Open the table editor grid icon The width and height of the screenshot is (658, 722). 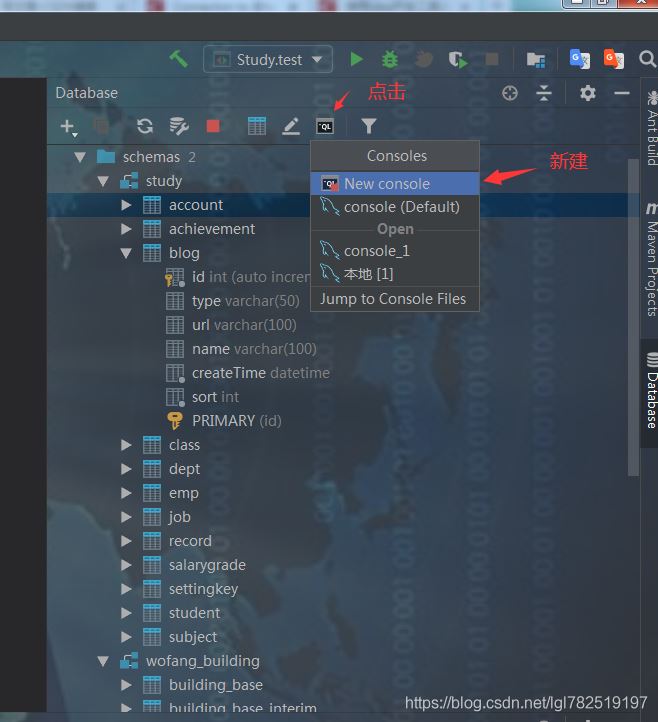point(256,126)
